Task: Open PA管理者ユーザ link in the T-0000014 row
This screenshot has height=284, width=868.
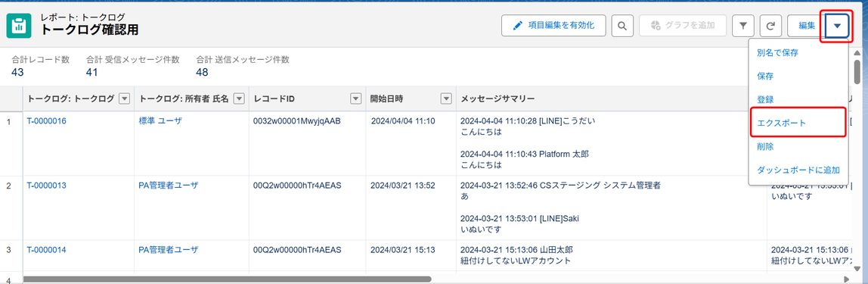Action: [x=169, y=250]
